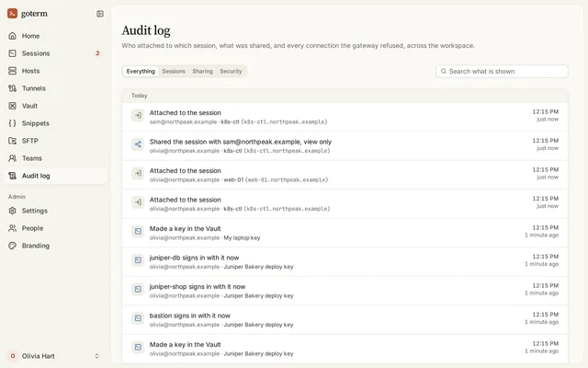Click the Hosts server icon
This screenshot has width=588, height=368.
[x=12, y=71]
